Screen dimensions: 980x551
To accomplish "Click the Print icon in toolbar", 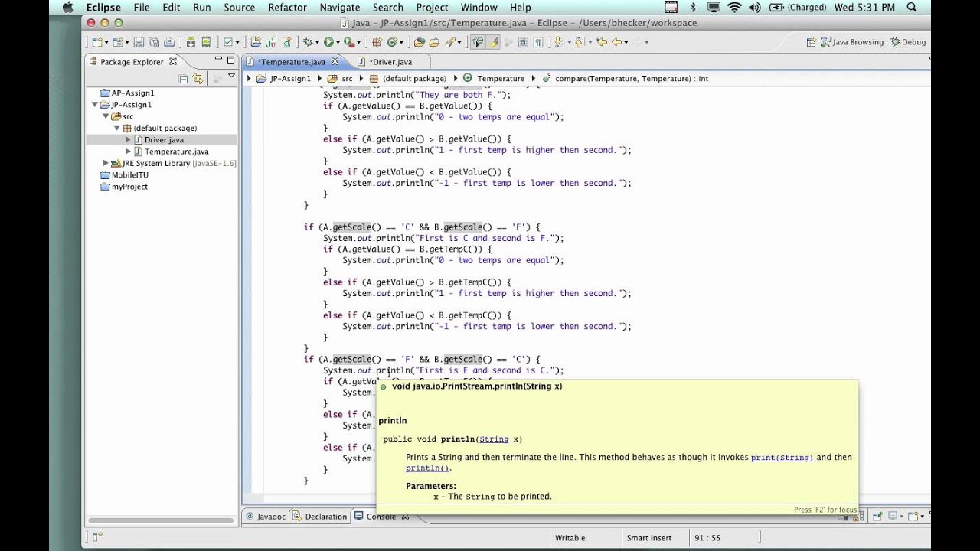I will coord(169,42).
